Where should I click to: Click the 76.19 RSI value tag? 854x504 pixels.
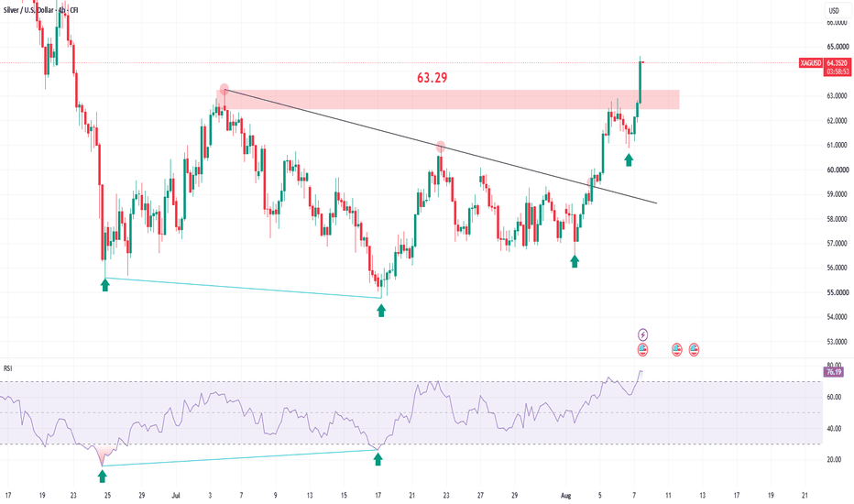point(834,372)
